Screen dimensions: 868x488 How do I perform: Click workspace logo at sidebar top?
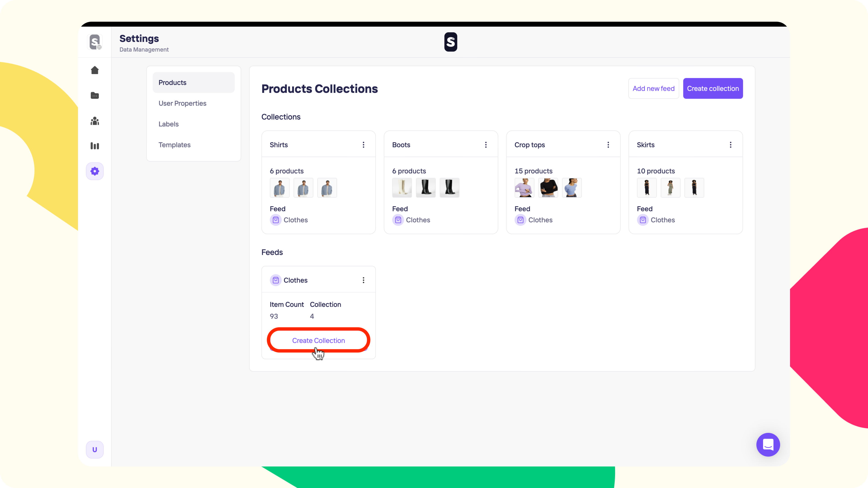point(95,42)
